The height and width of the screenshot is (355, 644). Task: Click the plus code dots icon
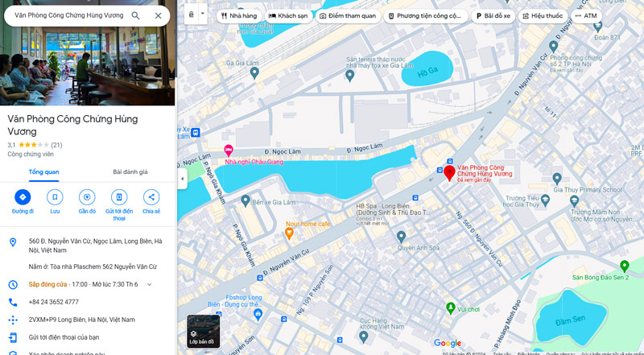click(x=13, y=320)
